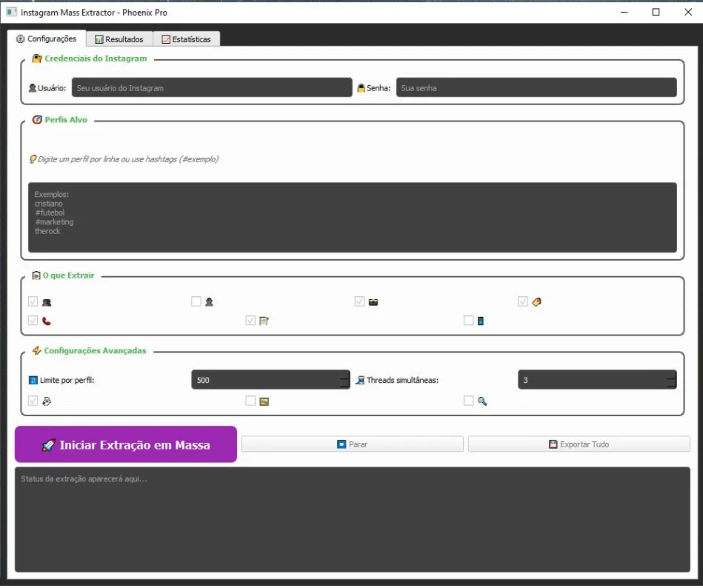Increase the Limite por perfil spinner
This screenshot has width=703, height=588.
[344, 375]
